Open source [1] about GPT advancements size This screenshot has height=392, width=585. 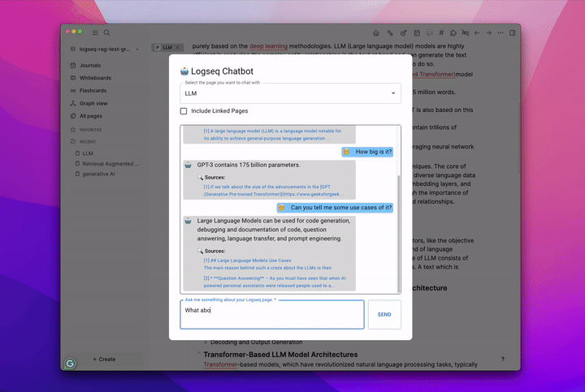click(x=272, y=191)
